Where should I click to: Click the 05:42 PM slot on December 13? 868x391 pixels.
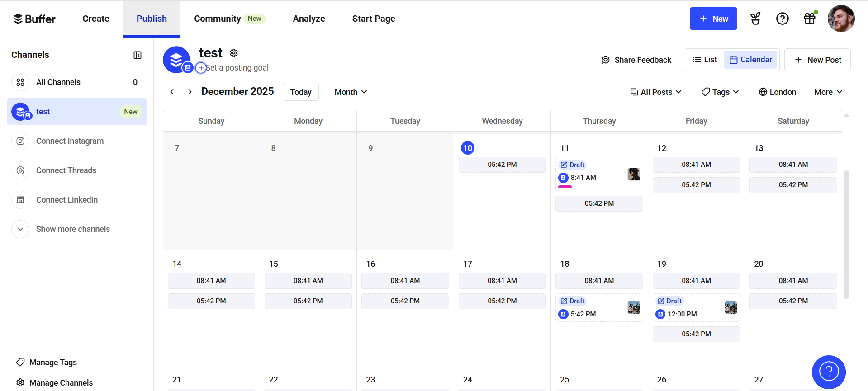coord(793,185)
